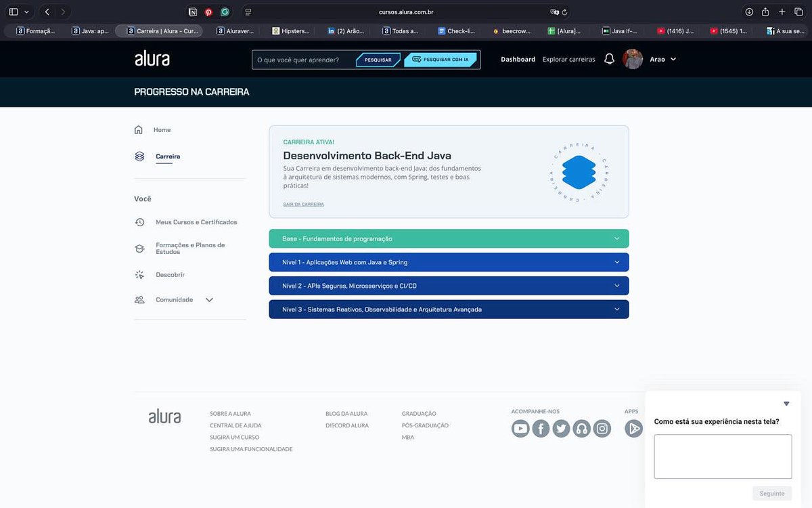Switch to the Hipsters... tab

coord(290,30)
